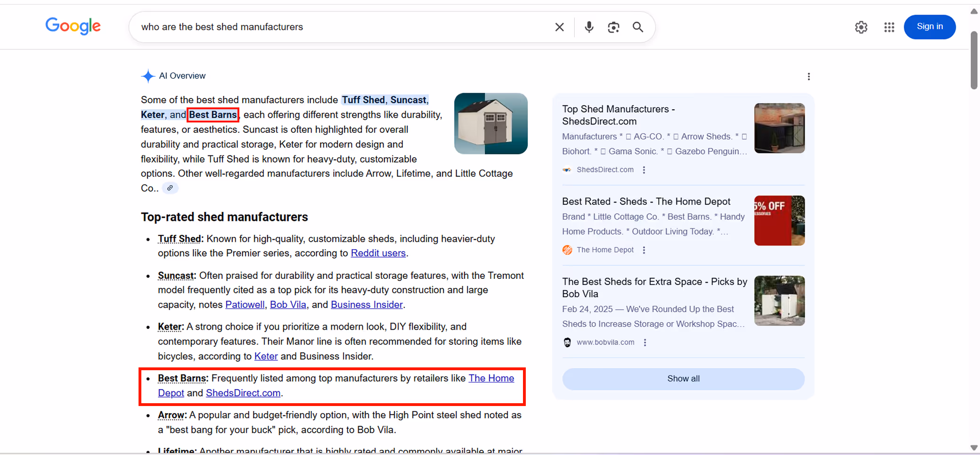This screenshot has height=455, width=980.
Task: Click the highlighted Best Barns in summary
Action: click(213, 114)
